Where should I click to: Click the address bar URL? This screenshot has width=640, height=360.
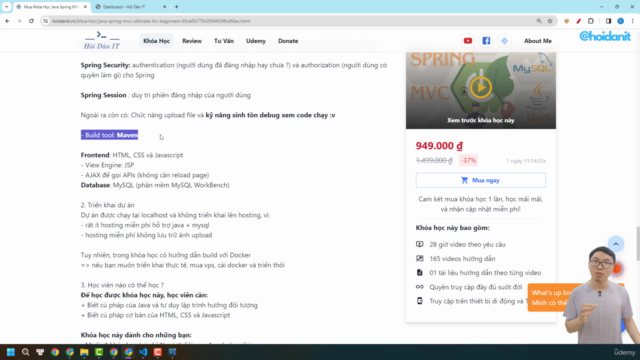point(151,21)
